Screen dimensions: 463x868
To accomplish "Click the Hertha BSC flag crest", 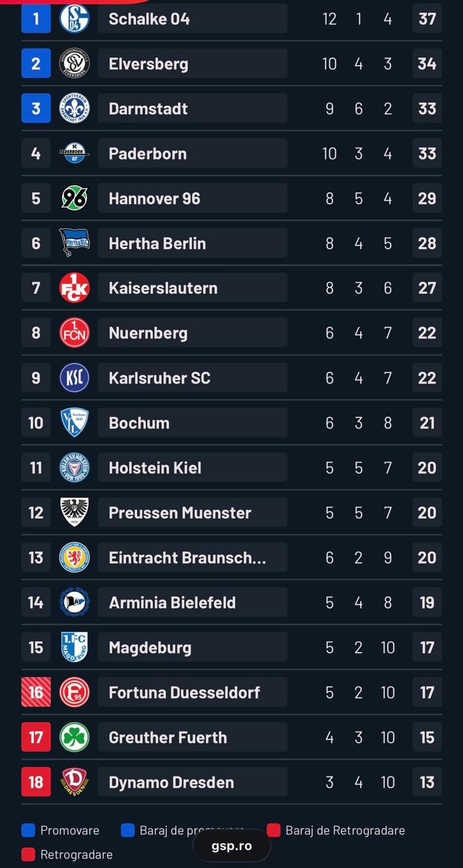I will tap(75, 243).
